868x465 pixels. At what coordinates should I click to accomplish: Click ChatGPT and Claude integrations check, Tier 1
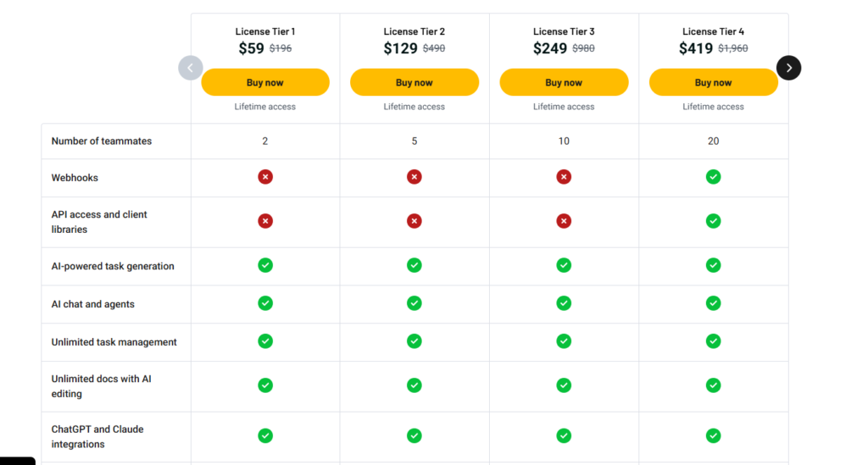pyautogui.click(x=265, y=435)
